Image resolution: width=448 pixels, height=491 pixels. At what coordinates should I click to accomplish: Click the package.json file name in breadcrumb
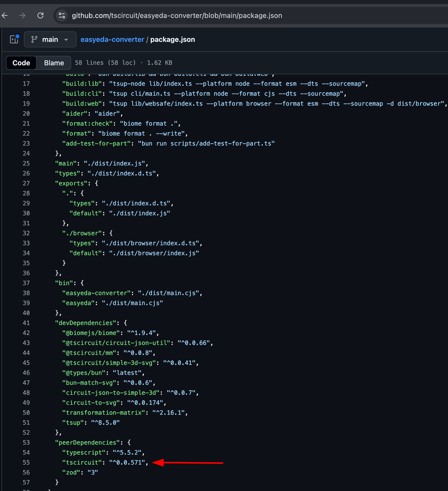(x=173, y=39)
